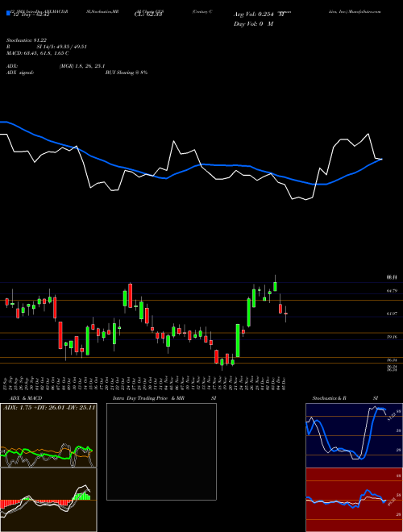Click the 61.97 price axis label
This screenshot has height=532, width=403.
[x=392, y=314]
